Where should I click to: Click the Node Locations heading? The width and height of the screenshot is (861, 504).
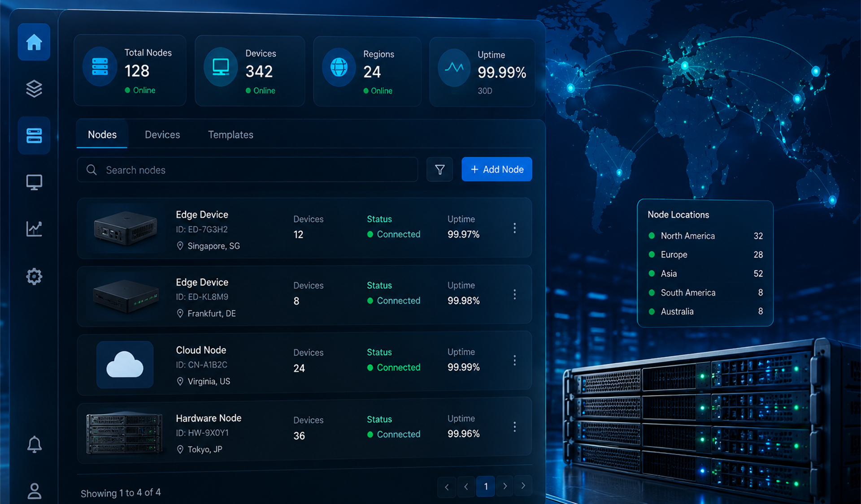(678, 215)
